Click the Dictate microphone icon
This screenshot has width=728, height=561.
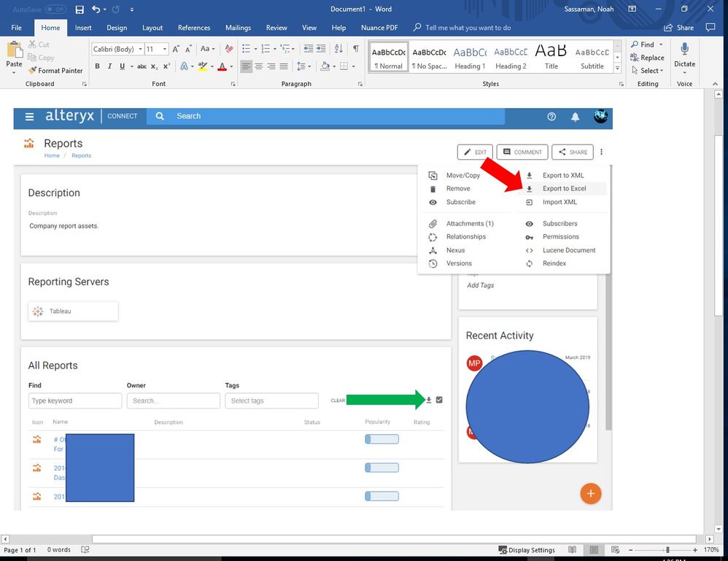tap(684, 49)
